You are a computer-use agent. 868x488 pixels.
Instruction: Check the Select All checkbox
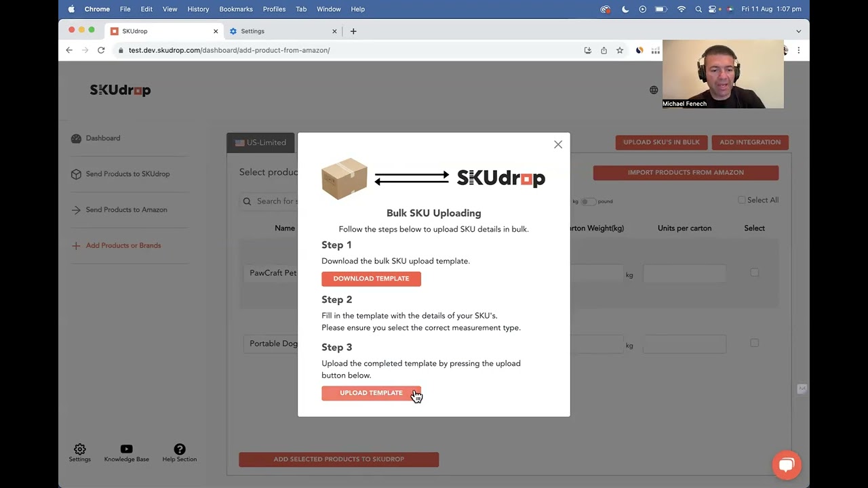[741, 200]
